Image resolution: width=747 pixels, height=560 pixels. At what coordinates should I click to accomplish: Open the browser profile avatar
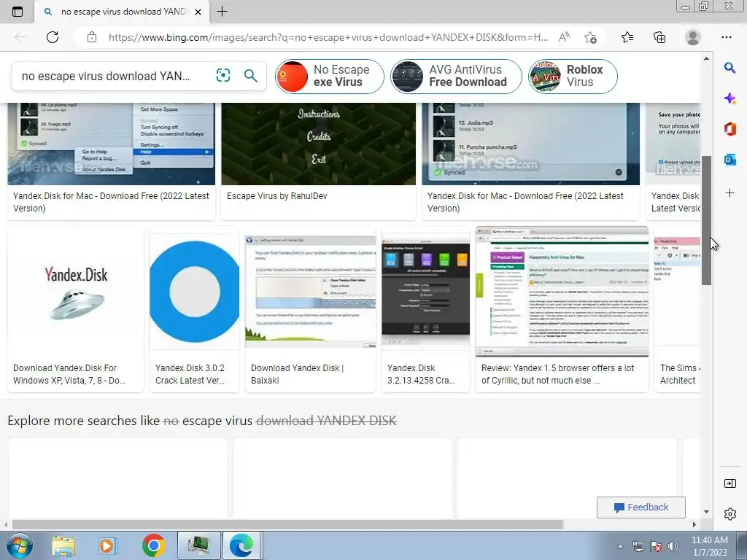coord(693,37)
